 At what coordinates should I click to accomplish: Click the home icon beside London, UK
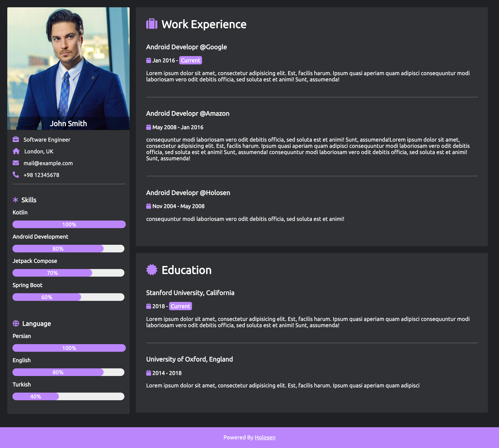(16, 151)
